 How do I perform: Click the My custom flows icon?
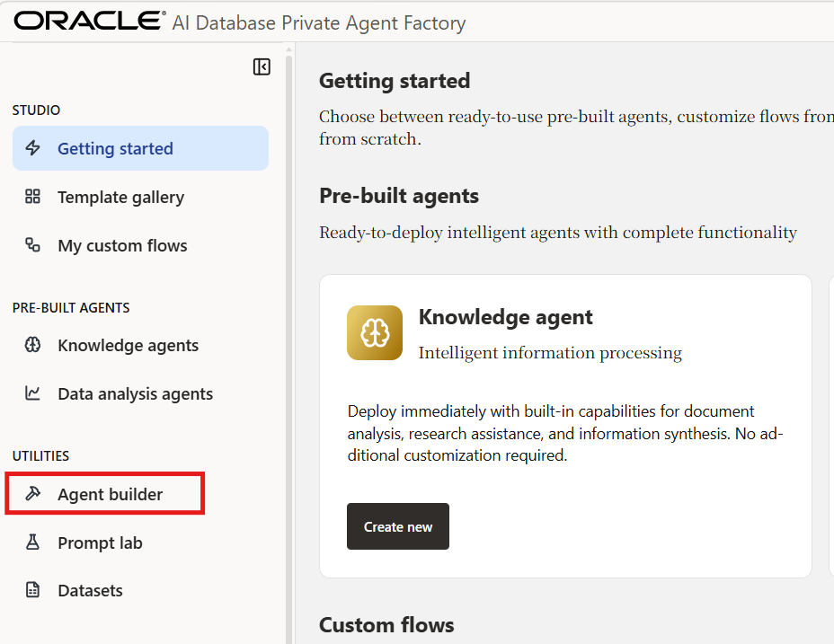(x=33, y=245)
